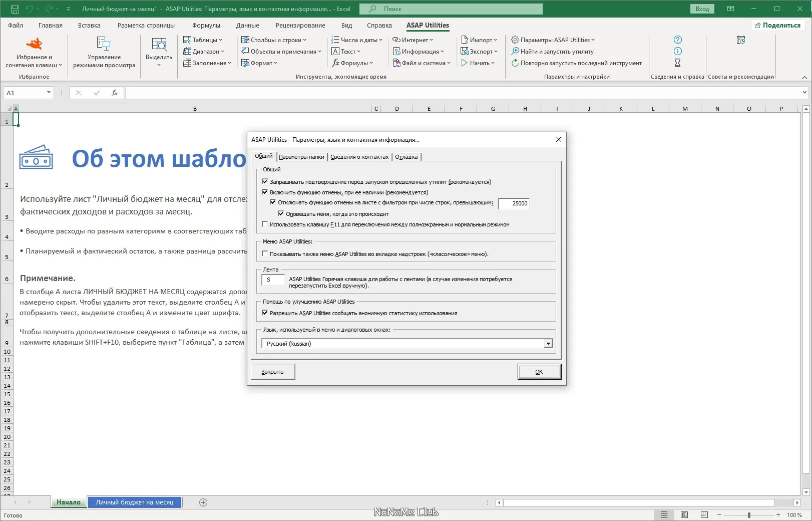812x521 pixels.
Task: Open the Формулы ribbon tab
Action: [206, 26]
